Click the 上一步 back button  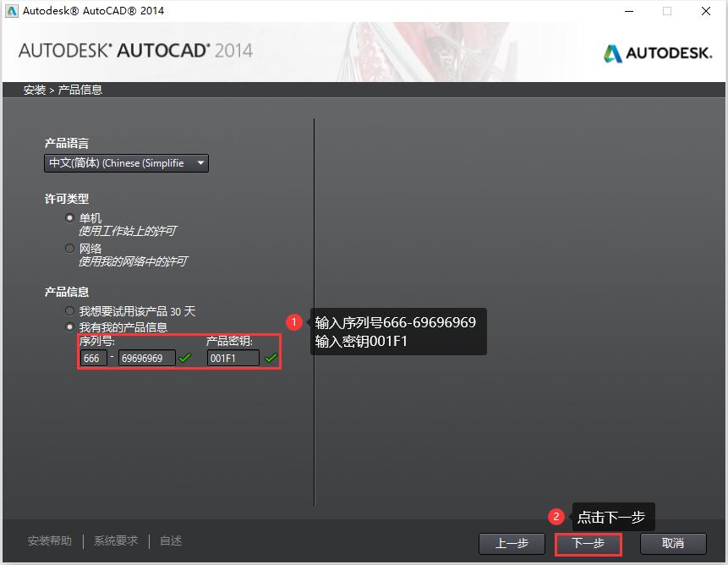pyautogui.click(x=512, y=544)
